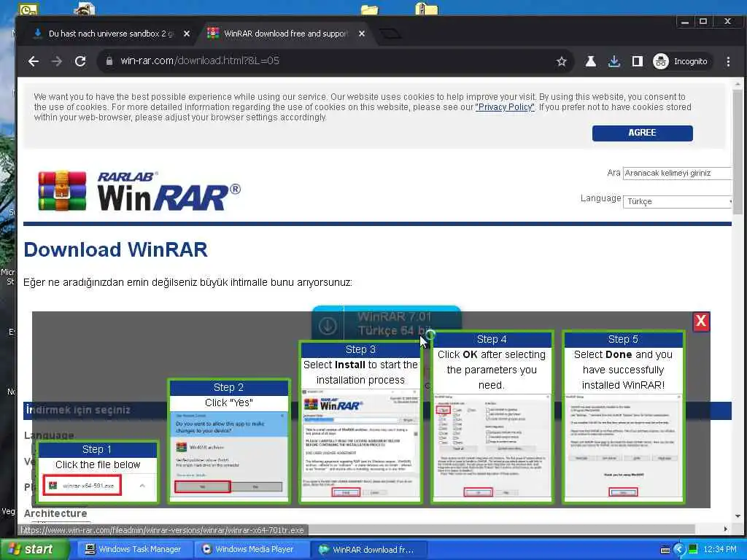Close the WinRAR download tab
Viewport: 747px width, 560px height.
click(x=362, y=34)
